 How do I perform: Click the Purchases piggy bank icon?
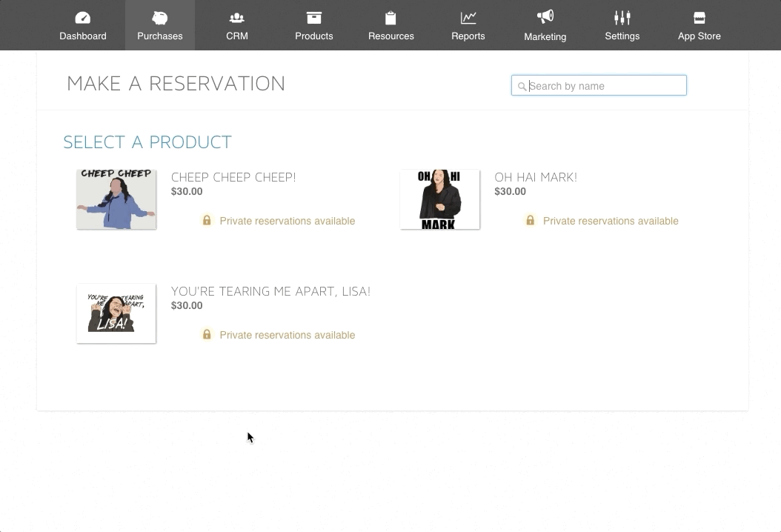pyautogui.click(x=160, y=18)
